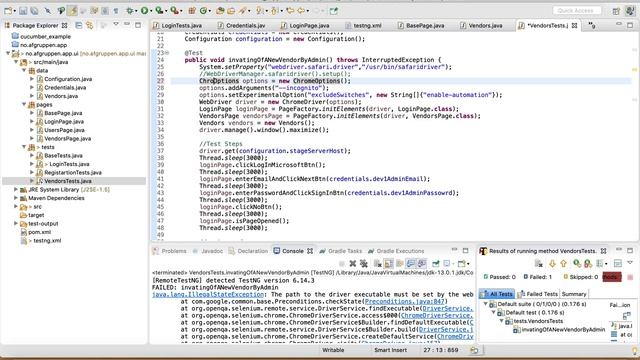
Task: Collapse Default suite in TestNG results
Action: [486, 304]
